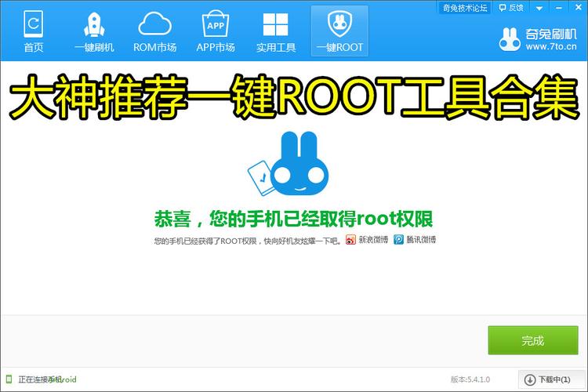The width and height of the screenshot is (588, 392).
Task: Open the title bar dropdown arrow menu
Action: click(539, 8)
